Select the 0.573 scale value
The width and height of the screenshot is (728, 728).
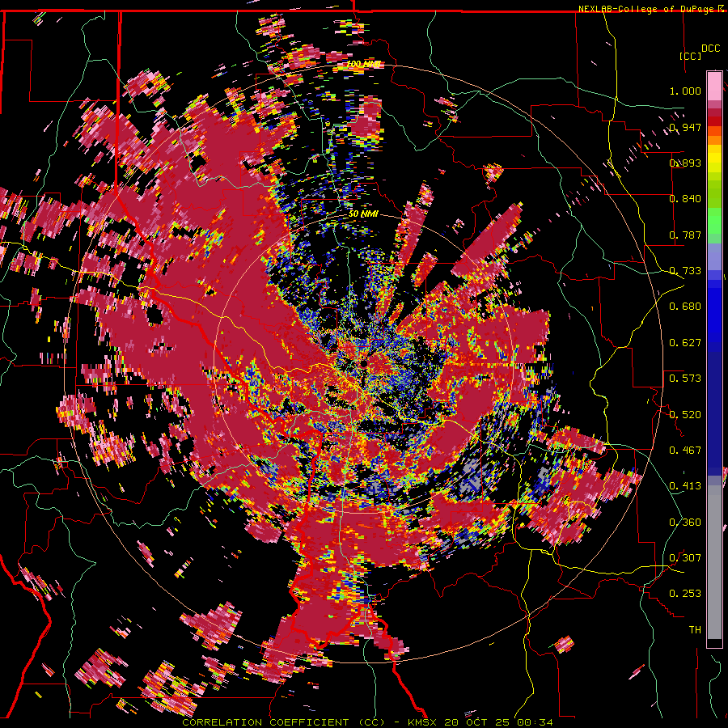[x=685, y=379]
